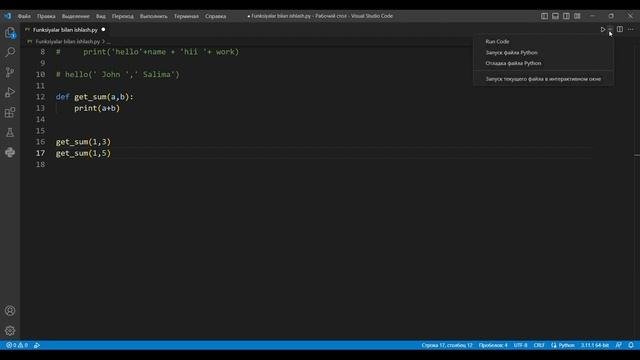The height and width of the screenshot is (360, 640).
Task: Choose run current file in interactive window
Action: pos(543,79)
